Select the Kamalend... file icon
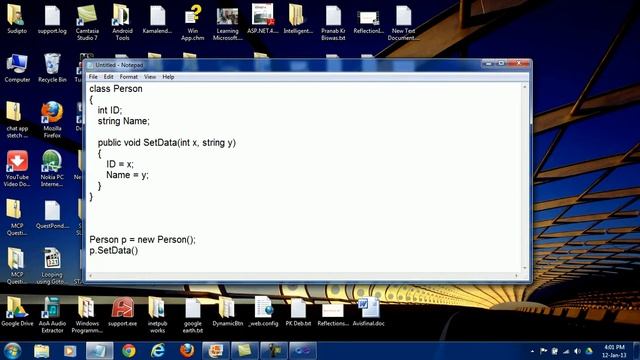 point(157,19)
